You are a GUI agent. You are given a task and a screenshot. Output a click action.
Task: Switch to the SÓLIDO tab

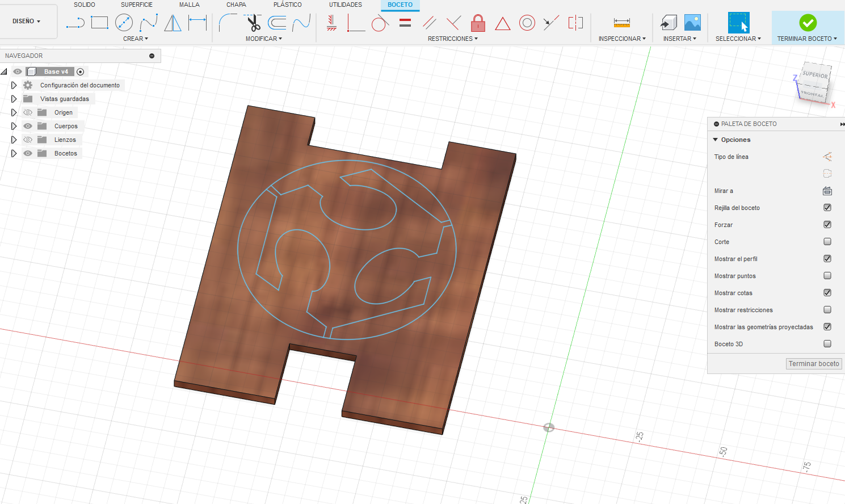pyautogui.click(x=85, y=5)
